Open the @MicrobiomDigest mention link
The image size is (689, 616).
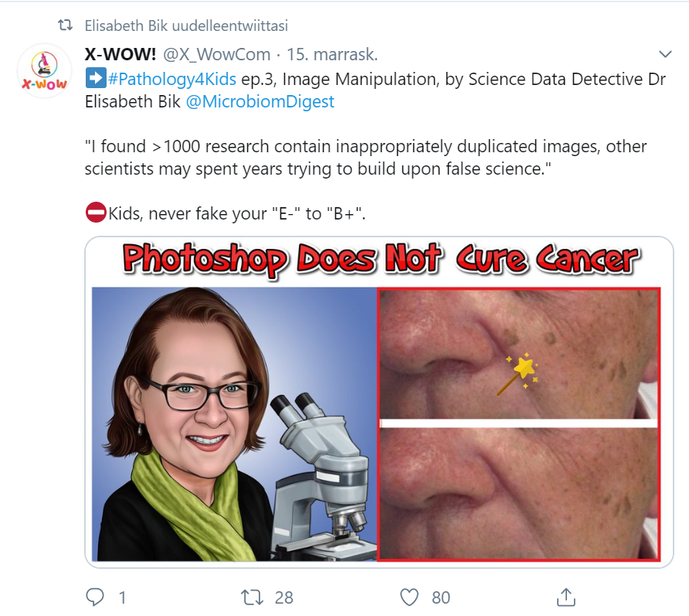(x=260, y=101)
